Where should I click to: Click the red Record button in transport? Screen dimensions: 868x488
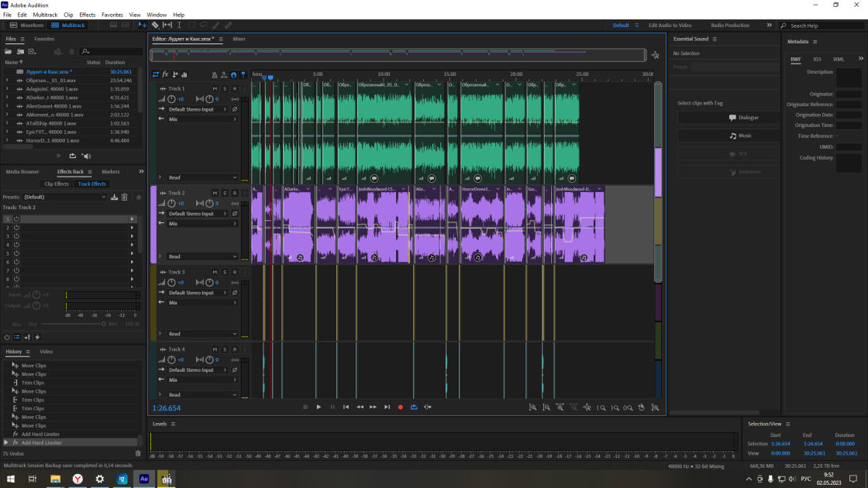pos(400,407)
